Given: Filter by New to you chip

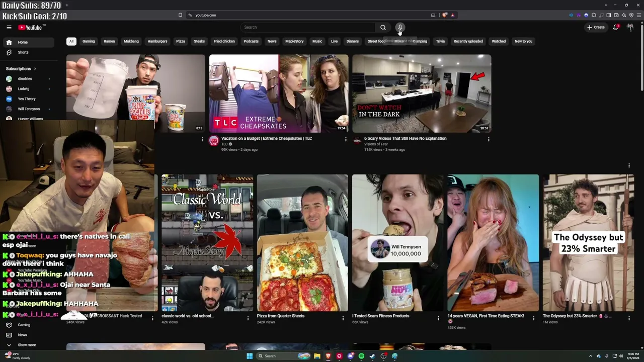Looking at the screenshot, I should pos(523,41).
